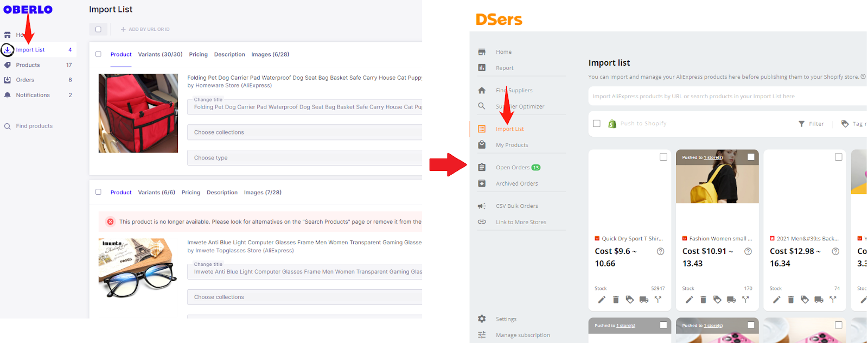Open Supplier Optimizer in DSers sidebar
The height and width of the screenshot is (343, 868).
520,106
